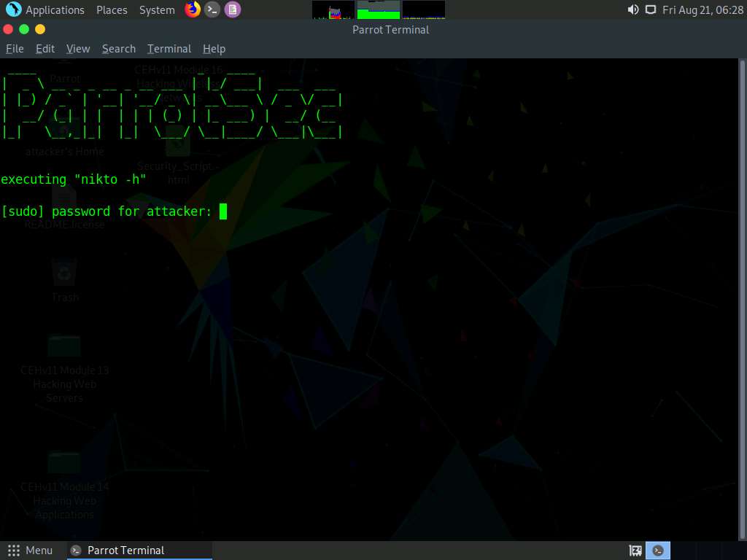The image size is (747, 560).
Task: Click the executing "nikto -h" text line
Action: pyautogui.click(x=74, y=179)
